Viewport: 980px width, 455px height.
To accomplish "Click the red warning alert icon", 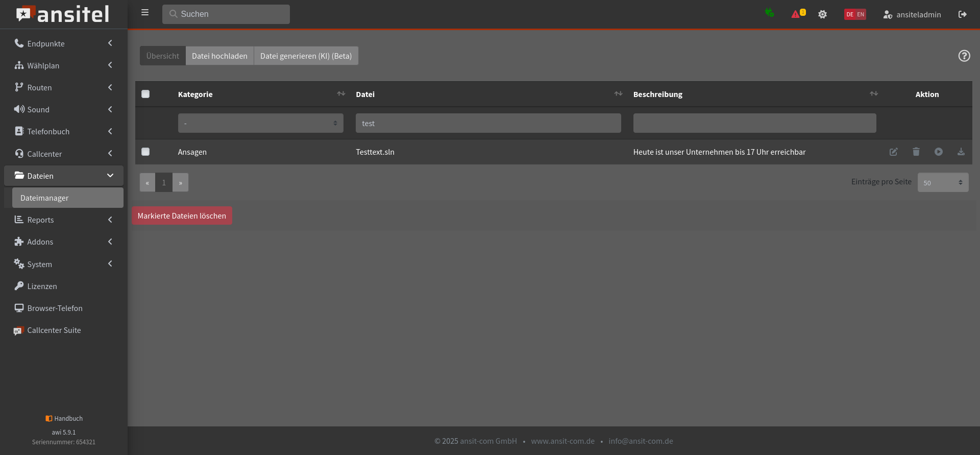I will click(795, 14).
